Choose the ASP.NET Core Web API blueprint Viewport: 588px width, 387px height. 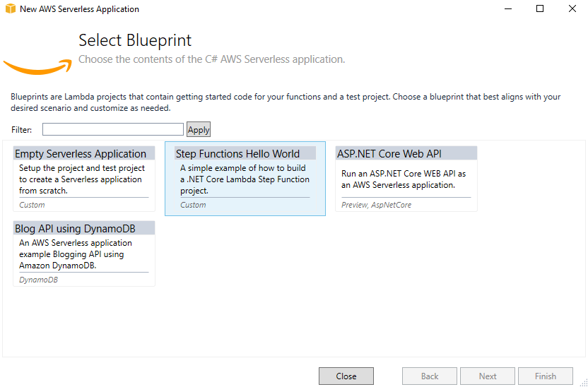click(x=406, y=179)
